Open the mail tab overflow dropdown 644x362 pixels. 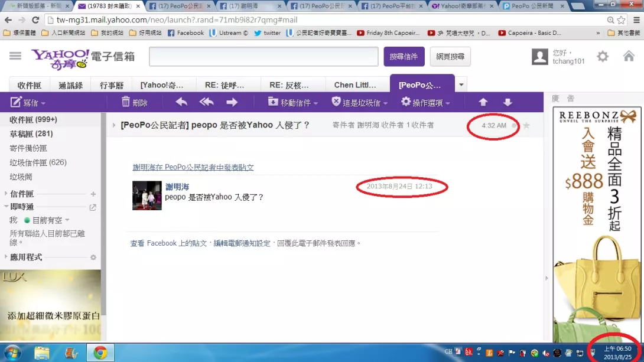[x=461, y=85]
